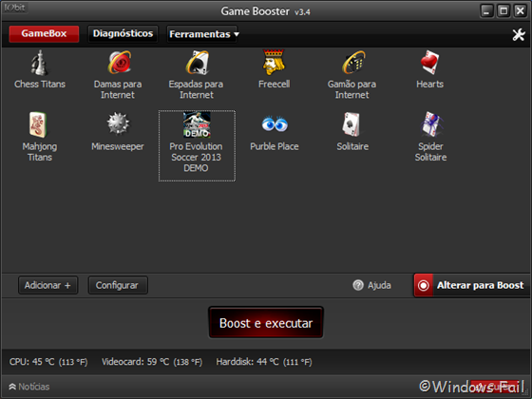Select the Spider Solitaire icon
Screen dimensions: 532x399
(x=431, y=124)
